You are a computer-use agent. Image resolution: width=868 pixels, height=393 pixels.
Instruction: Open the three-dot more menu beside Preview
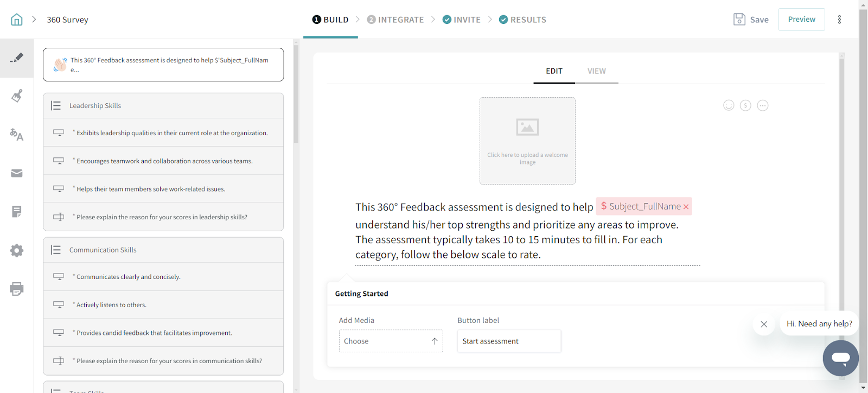tap(839, 20)
